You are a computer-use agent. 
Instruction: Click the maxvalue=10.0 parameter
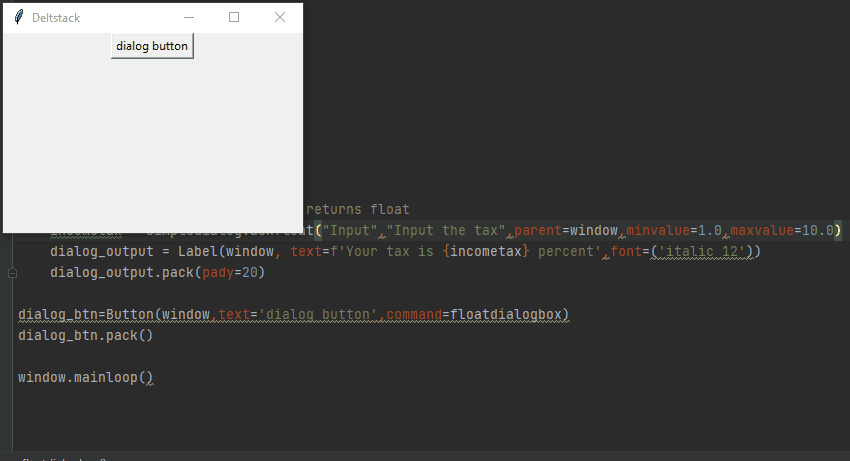coord(786,231)
